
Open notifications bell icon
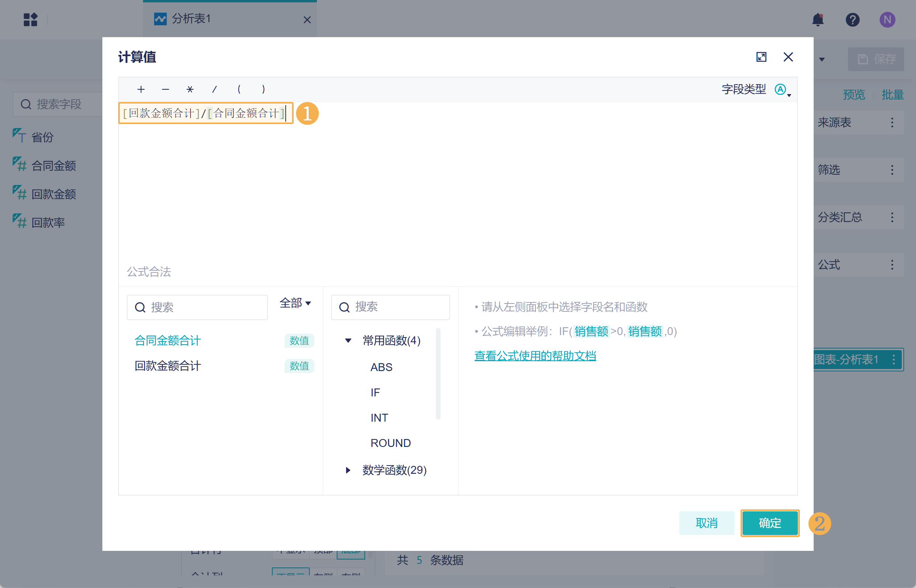tap(818, 19)
